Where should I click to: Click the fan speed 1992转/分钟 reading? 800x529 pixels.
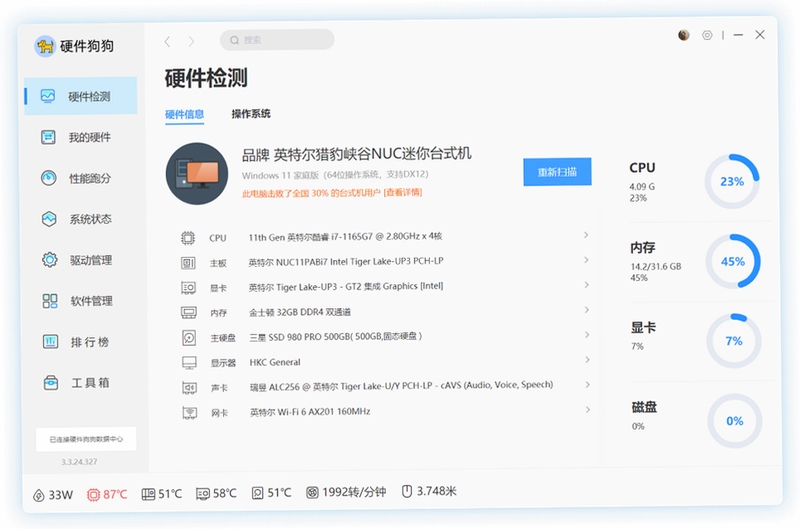coord(346,492)
